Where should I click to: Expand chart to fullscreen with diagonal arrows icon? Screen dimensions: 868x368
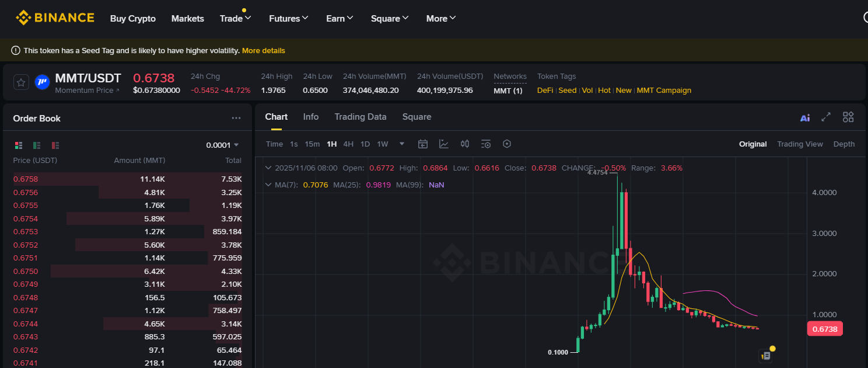click(x=826, y=117)
